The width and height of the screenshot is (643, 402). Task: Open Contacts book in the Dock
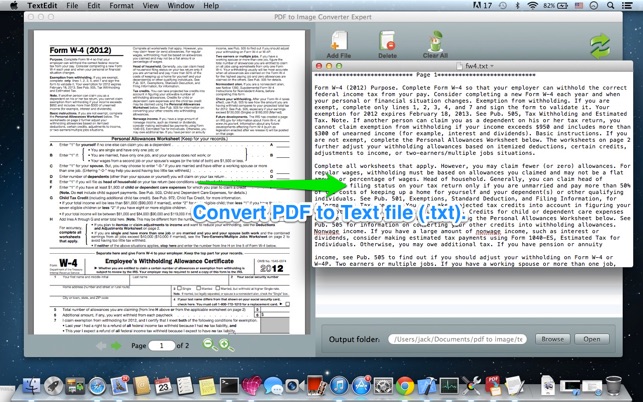click(x=141, y=386)
